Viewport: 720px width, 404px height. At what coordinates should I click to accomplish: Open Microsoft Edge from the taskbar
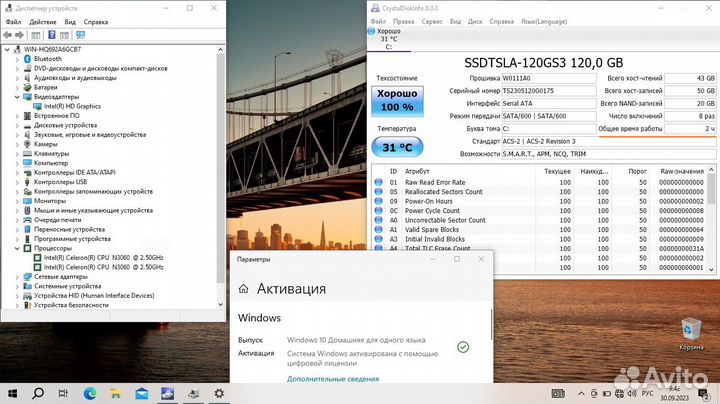87,392
